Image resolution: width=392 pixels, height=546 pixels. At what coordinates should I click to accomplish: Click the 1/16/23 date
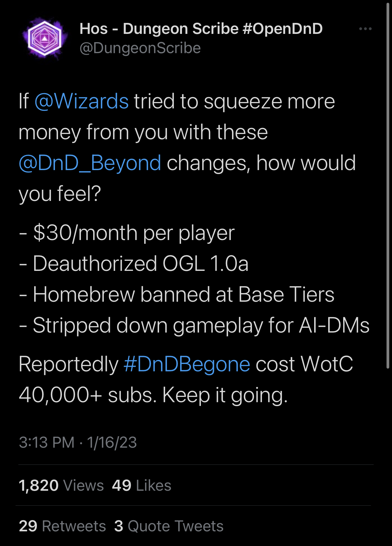(x=112, y=442)
